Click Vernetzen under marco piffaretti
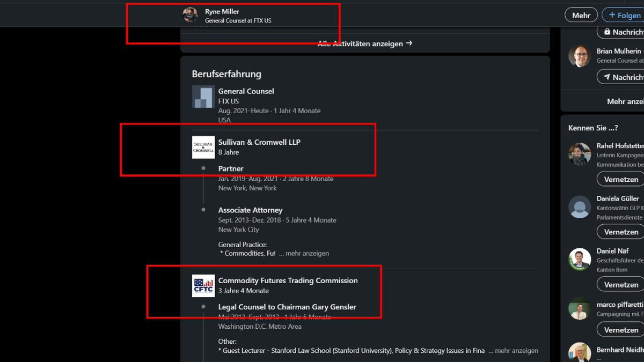Image resolution: width=644 pixels, height=362 pixels. (x=620, y=329)
